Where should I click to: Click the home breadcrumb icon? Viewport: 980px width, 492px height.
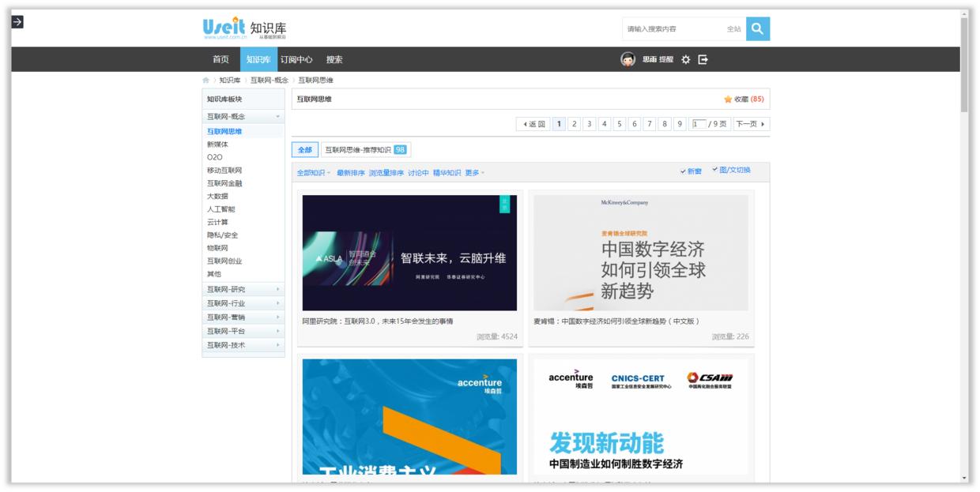tap(205, 79)
